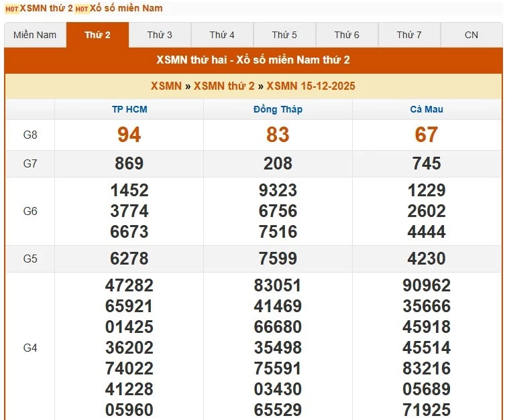This screenshot has height=420, width=505.
Task: Click the Đồng Tháp province header
Action: 278,109
